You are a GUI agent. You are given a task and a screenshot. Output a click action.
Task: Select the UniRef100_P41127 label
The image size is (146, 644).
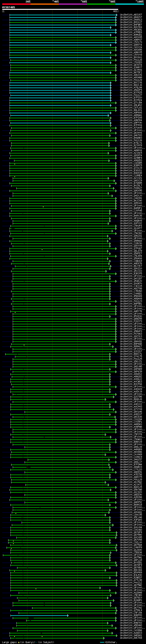tap(131, 95)
